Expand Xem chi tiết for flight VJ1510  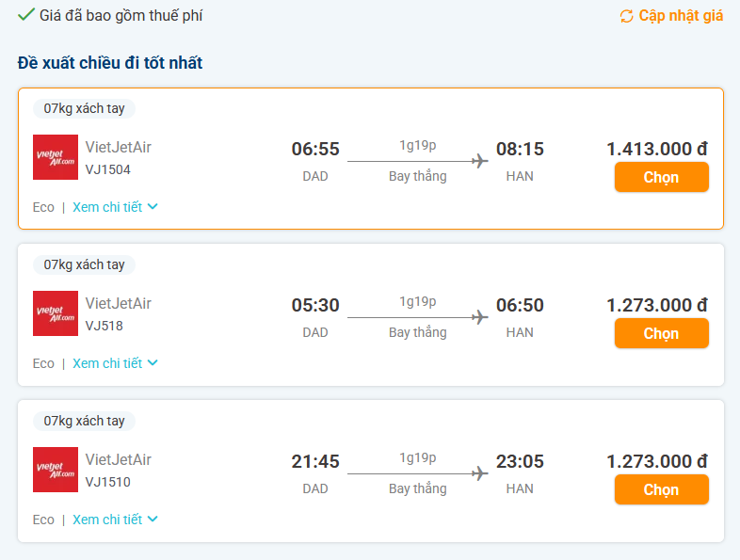(x=115, y=520)
